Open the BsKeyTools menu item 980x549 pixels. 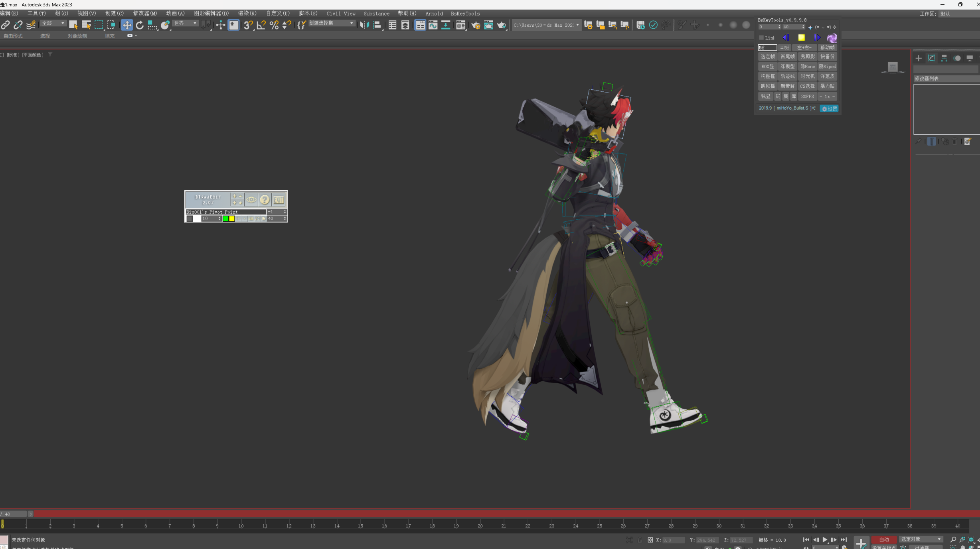(465, 14)
